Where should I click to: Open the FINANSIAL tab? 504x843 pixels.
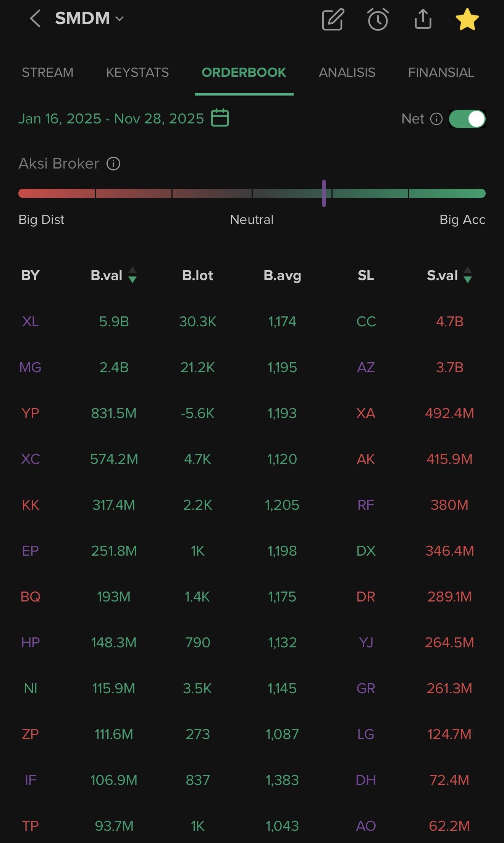pos(441,73)
